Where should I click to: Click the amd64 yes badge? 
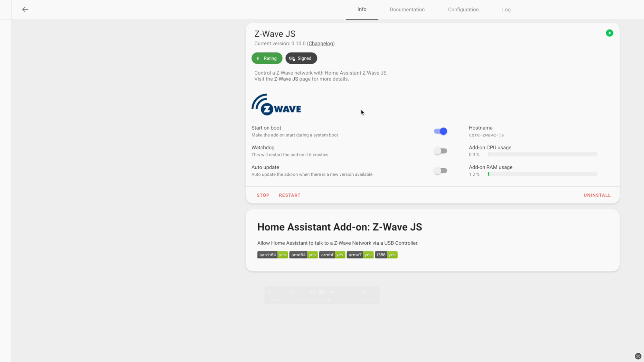point(303,255)
